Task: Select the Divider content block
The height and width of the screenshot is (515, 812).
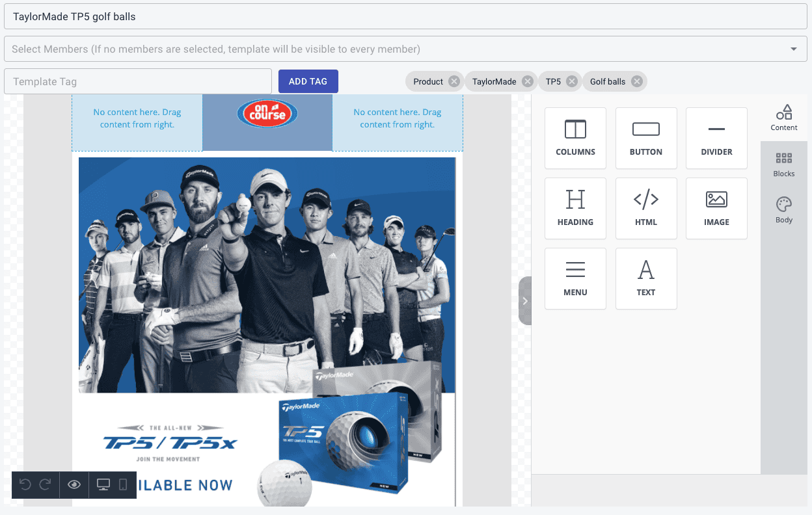Action: click(716, 138)
